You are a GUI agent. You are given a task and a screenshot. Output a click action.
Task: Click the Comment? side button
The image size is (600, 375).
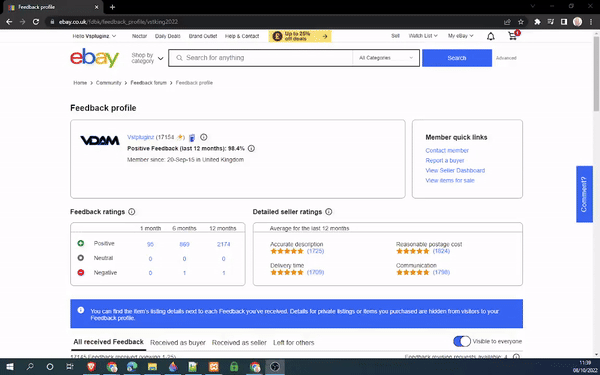(584, 194)
